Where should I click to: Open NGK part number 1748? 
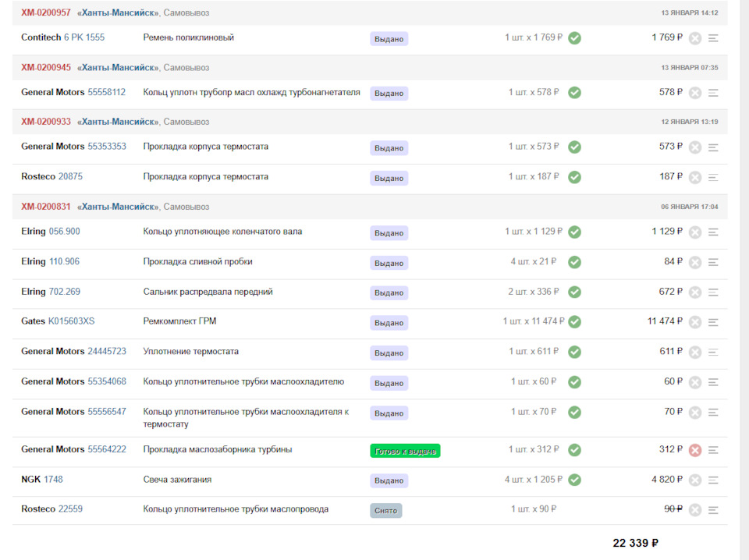[x=54, y=480]
